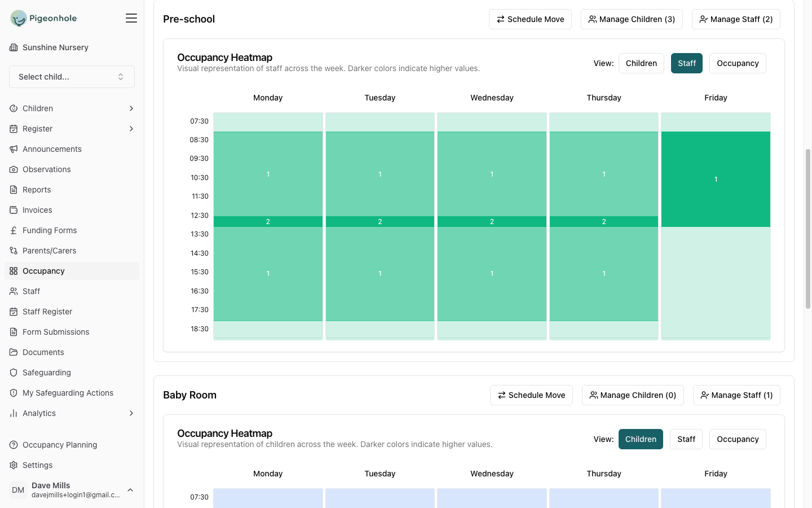Switch Baby Room heatmap to Staff view
Image resolution: width=812 pixels, height=508 pixels.
click(686, 439)
